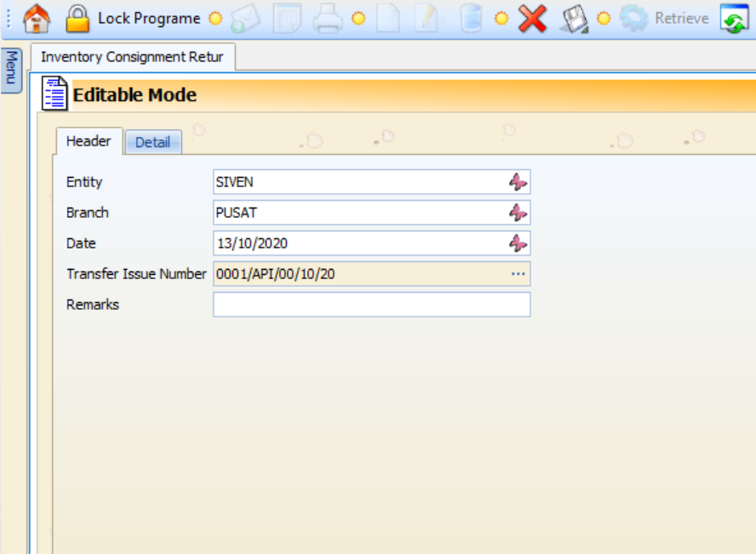
Task: Click the Retrieve gear icon
Action: [x=633, y=19]
